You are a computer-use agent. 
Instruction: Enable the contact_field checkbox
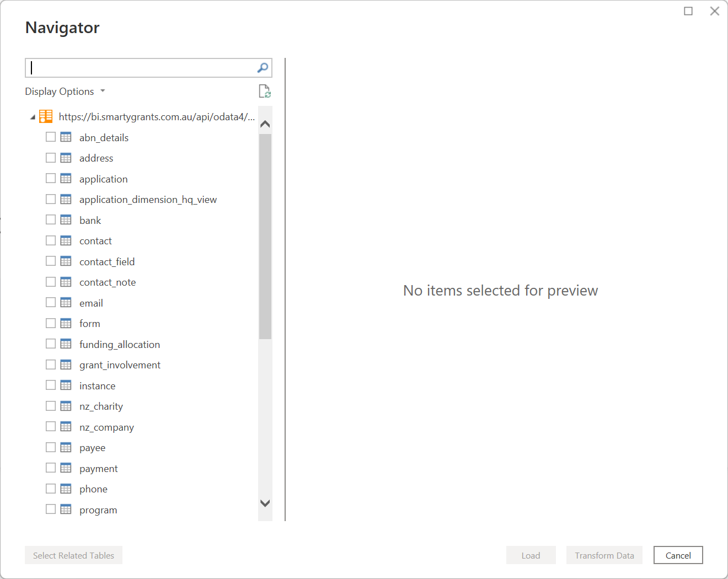click(51, 261)
